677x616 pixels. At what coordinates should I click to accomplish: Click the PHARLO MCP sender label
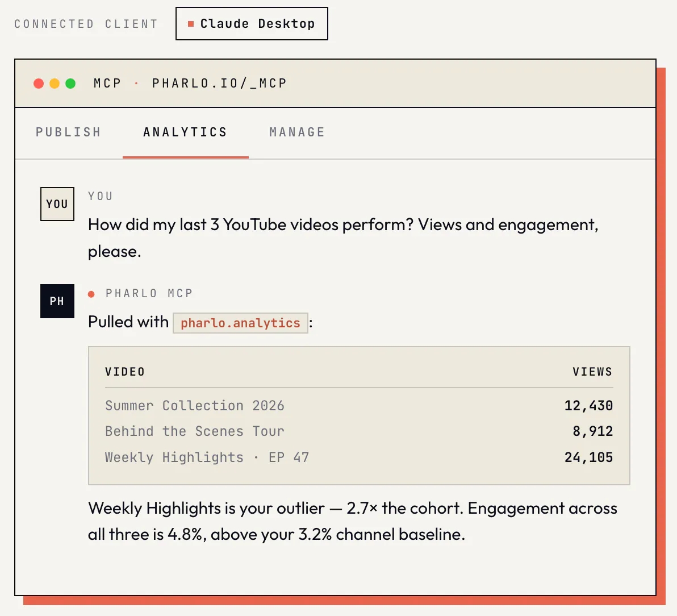[149, 293]
